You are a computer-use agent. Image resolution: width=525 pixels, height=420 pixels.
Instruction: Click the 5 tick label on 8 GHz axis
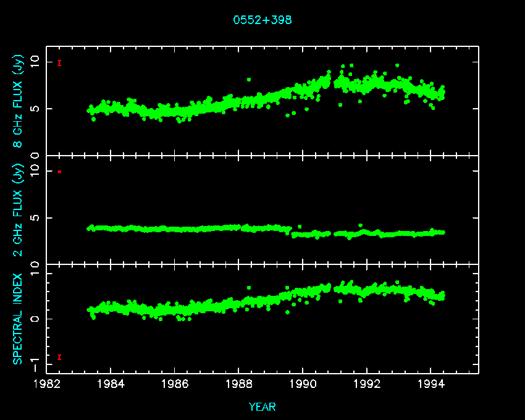[x=35, y=109]
